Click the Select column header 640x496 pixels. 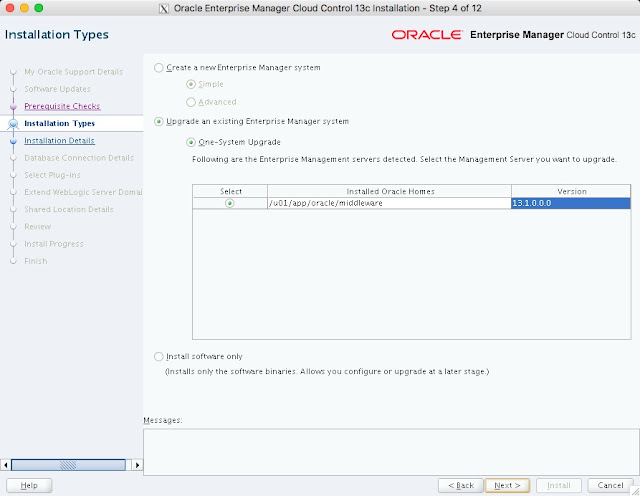(x=230, y=191)
